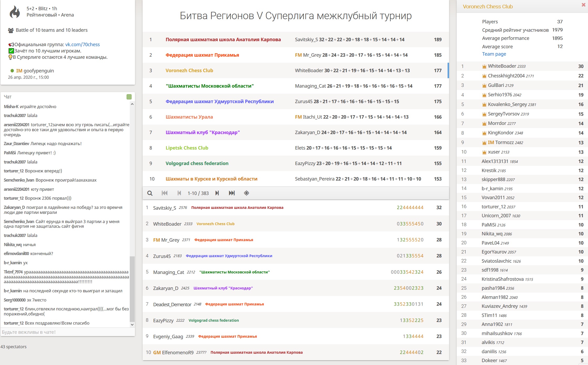588x365 pixels.
Task: Click the previous page navigation icon
Action: (179, 193)
